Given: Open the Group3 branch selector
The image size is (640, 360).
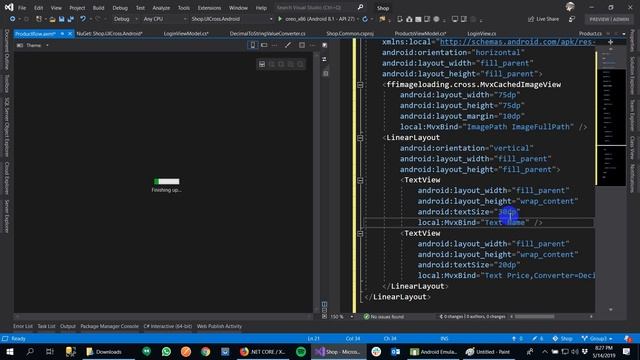Looking at the screenshot, I should click(597, 338).
